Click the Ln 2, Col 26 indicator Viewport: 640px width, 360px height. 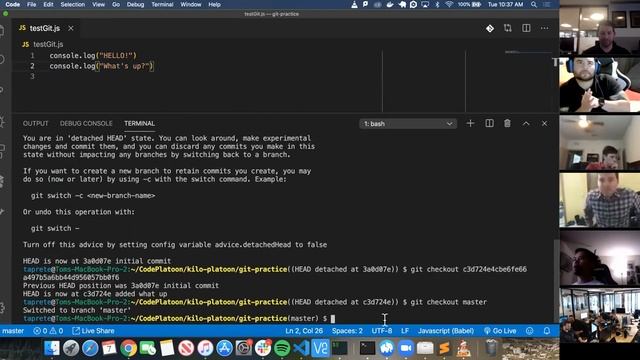[x=304, y=331]
